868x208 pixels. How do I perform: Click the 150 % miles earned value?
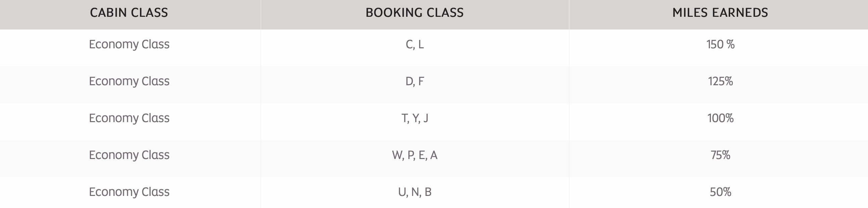(x=720, y=44)
